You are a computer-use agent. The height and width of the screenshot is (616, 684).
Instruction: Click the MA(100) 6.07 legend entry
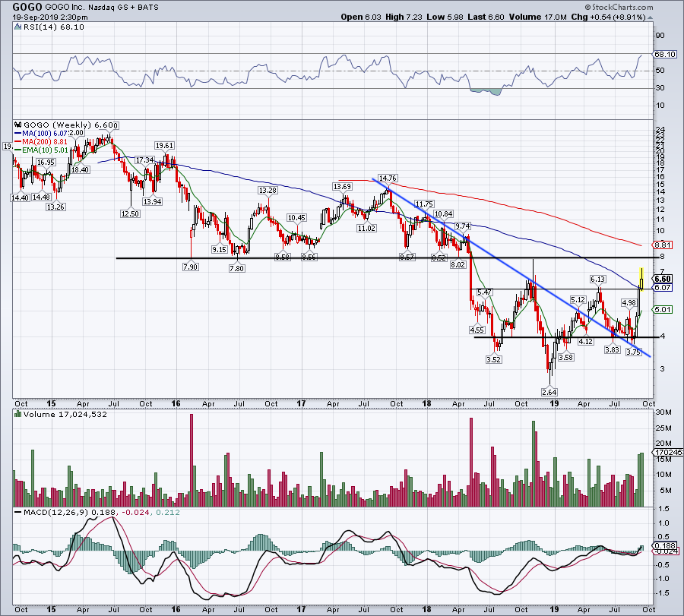pos(40,133)
